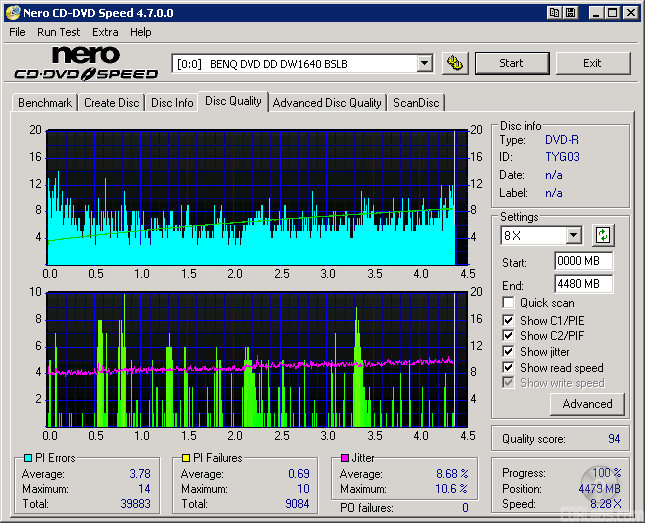Click the copy-to-clipboard icon in title bar
This screenshot has width=645, height=523.
coord(554,13)
